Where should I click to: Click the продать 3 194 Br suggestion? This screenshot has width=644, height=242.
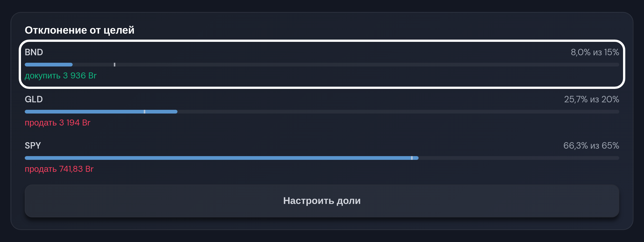[57, 123]
